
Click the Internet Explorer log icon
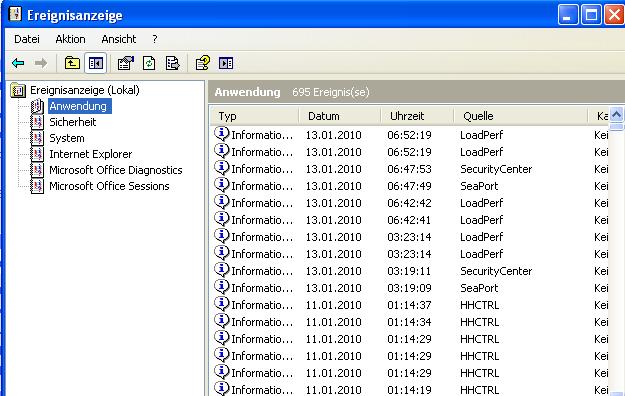(37, 154)
